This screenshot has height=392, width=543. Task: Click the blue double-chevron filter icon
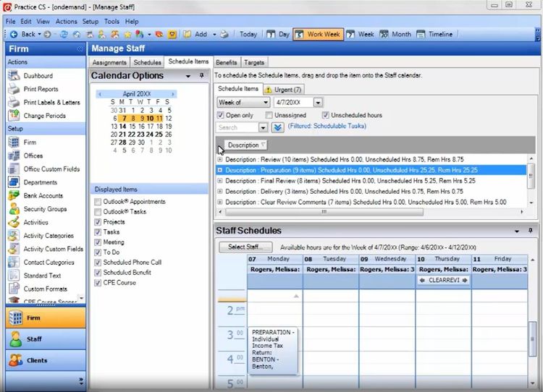[277, 127]
